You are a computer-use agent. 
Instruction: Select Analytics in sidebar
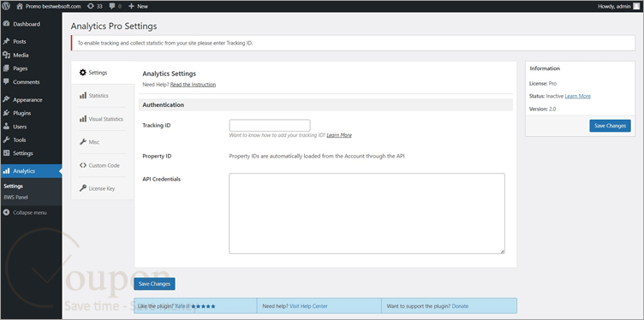coord(31,171)
